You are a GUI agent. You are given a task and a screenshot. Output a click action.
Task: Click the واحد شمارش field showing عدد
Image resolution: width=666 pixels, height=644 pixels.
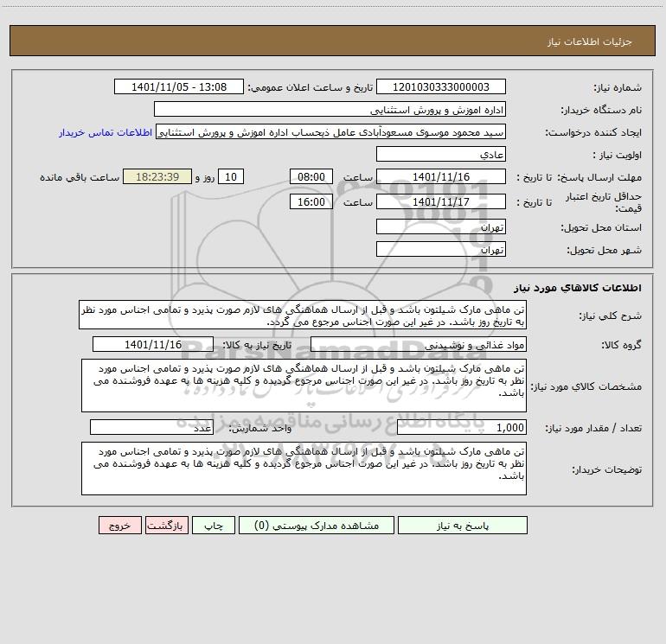[x=151, y=428]
